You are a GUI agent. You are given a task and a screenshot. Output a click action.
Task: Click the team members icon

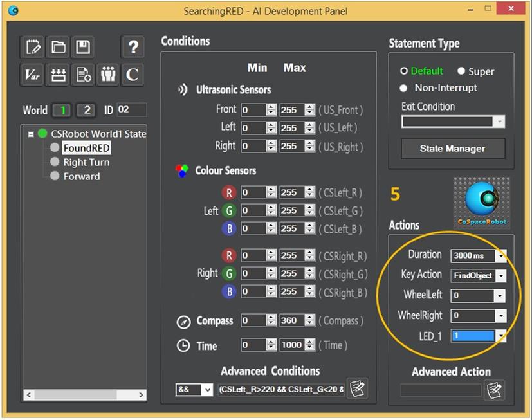(x=108, y=75)
